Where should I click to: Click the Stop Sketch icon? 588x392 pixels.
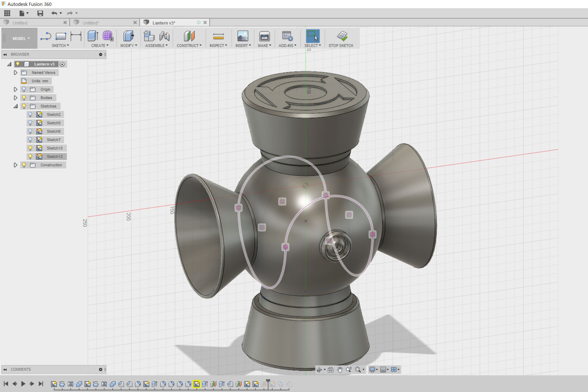pos(342,36)
